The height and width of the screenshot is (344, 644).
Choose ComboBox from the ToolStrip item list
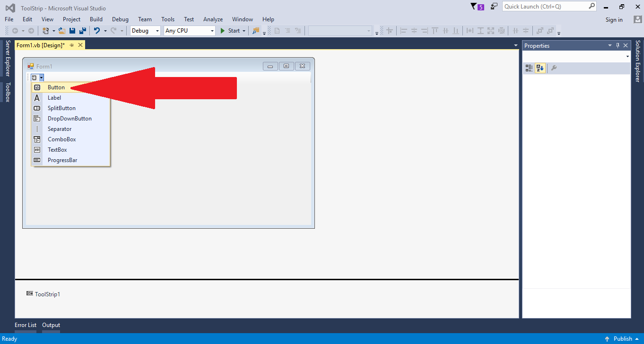pos(70,139)
